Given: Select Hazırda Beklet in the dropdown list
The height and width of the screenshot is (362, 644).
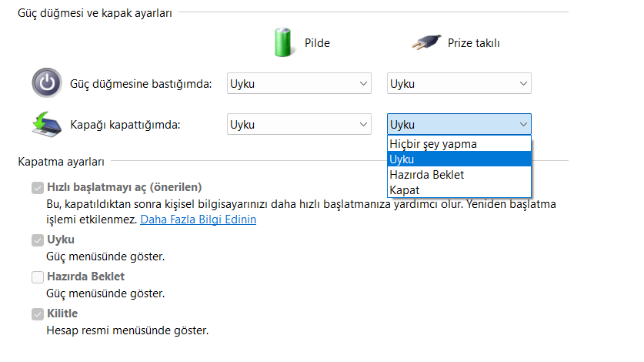Looking at the screenshot, I should (459, 175).
